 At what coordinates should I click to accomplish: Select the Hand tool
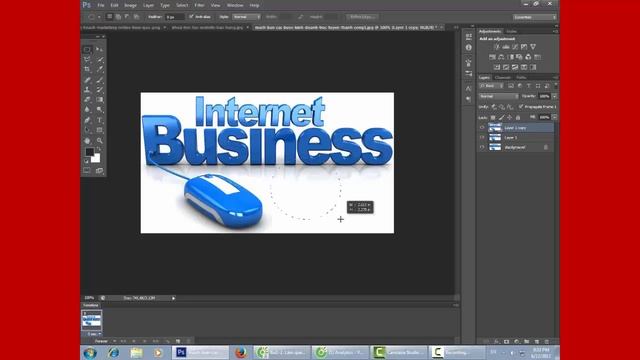click(87, 140)
